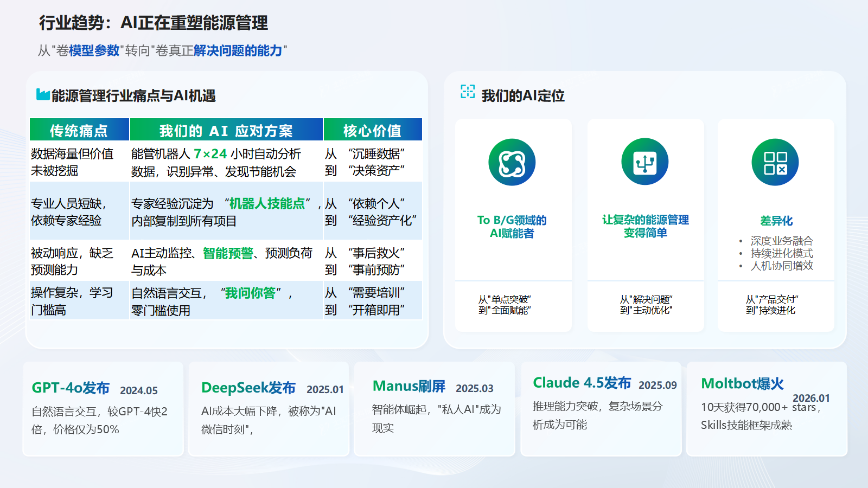Viewport: 868px width, 488px height.
Task: Select the DeepSeek发布 2025.01 card
Action: click(x=268, y=407)
